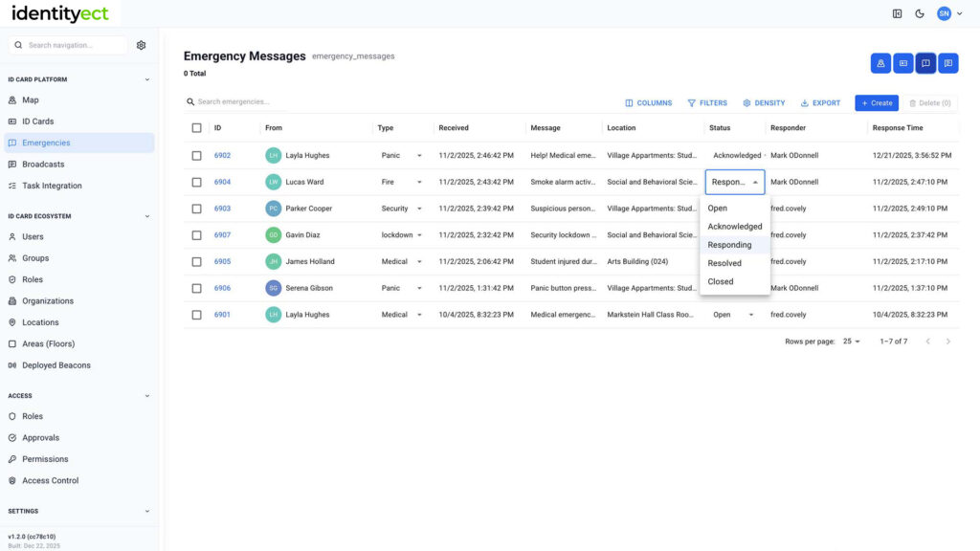Open the Rows per page dropdown
The image size is (980, 551).
(850, 342)
